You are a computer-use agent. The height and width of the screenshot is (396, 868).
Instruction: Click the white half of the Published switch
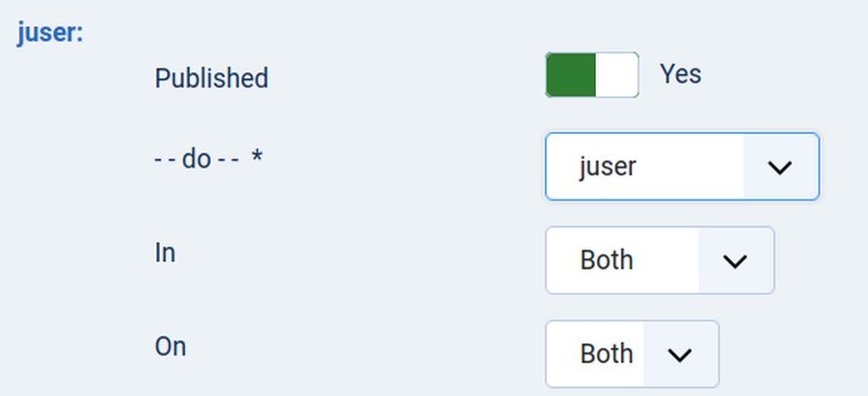[x=616, y=75]
